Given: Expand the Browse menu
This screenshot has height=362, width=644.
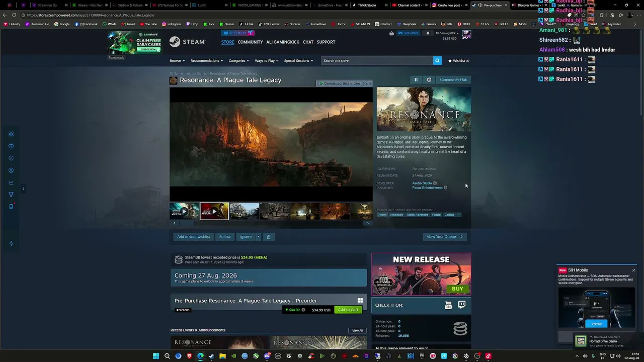Looking at the screenshot, I should click(x=177, y=60).
